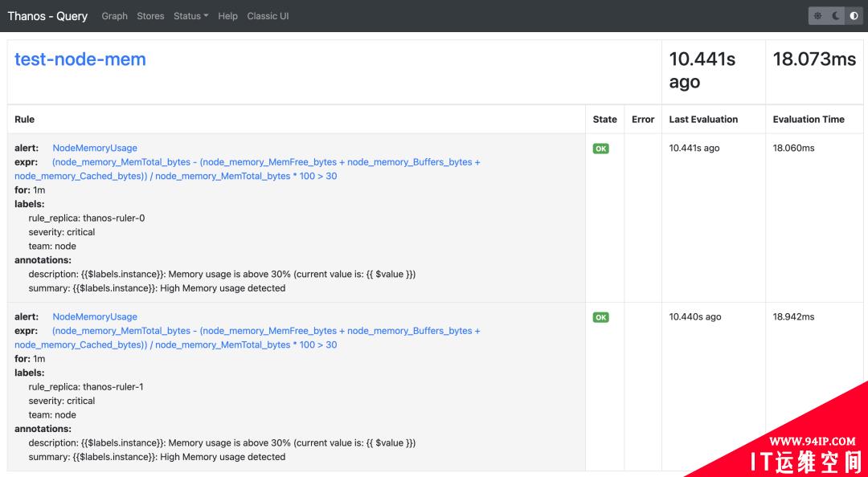Open expr query link for thanos-ruler-0 rule

(x=248, y=169)
